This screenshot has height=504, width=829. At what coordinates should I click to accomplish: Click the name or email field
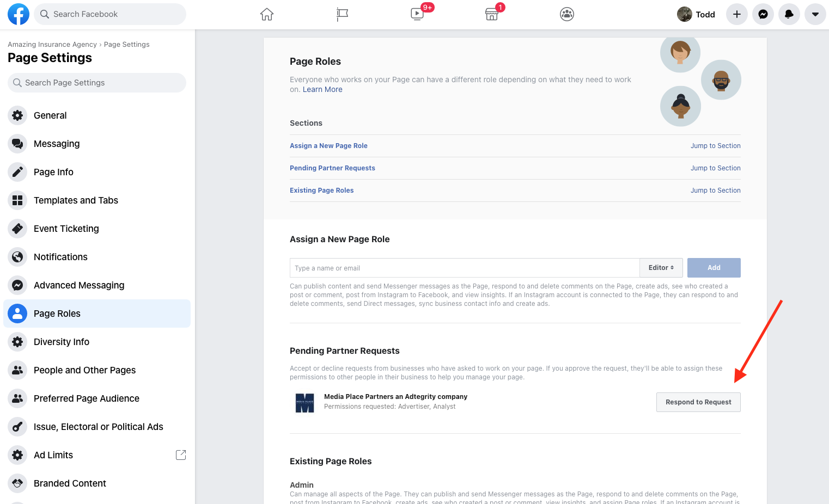[x=465, y=268]
